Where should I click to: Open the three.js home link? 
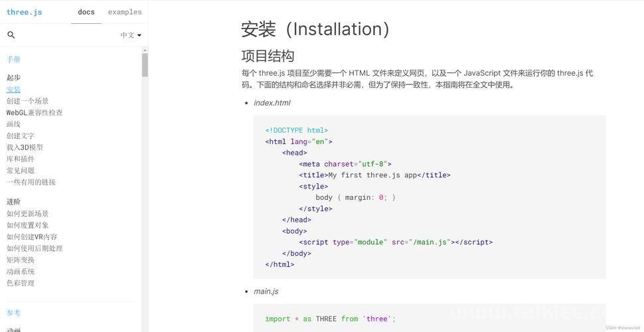click(24, 12)
